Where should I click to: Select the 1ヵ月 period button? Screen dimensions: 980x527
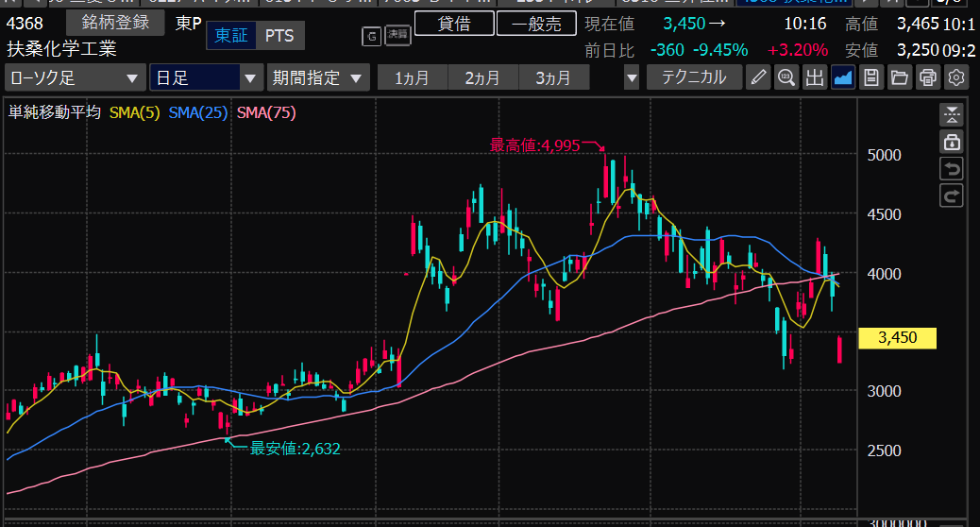(413, 78)
